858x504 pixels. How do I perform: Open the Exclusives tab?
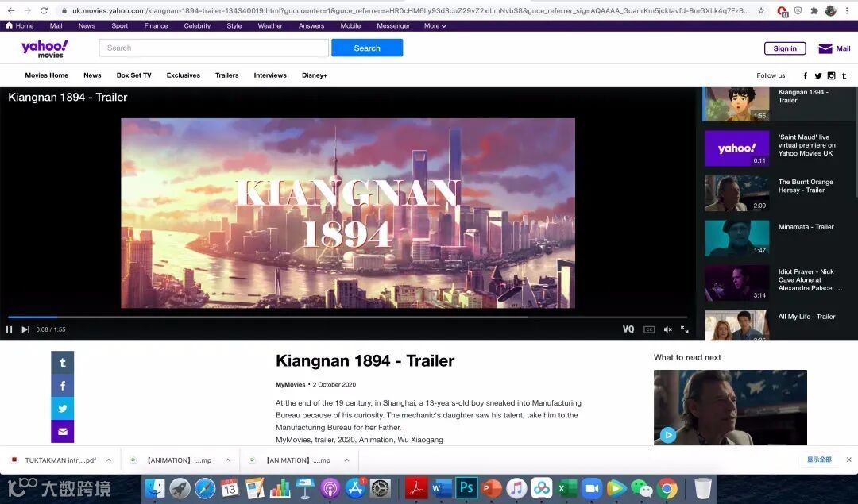pos(184,75)
